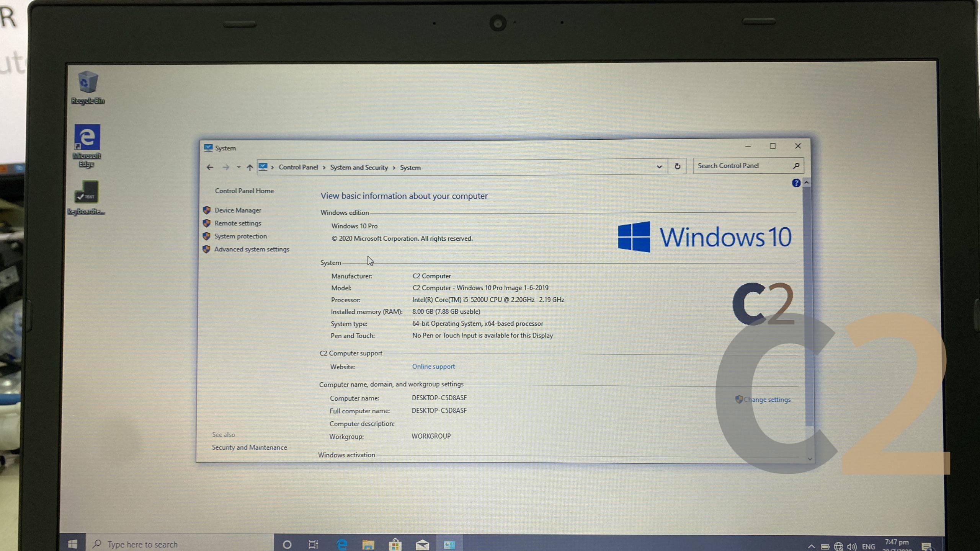The height and width of the screenshot is (551, 980).
Task: Open System protection link
Action: pos(240,236)
